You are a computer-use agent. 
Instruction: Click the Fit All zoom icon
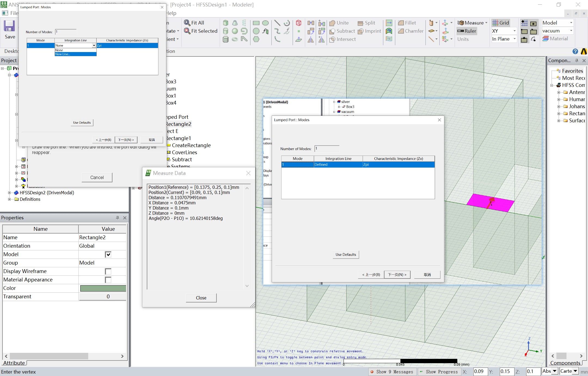point(187,23)
